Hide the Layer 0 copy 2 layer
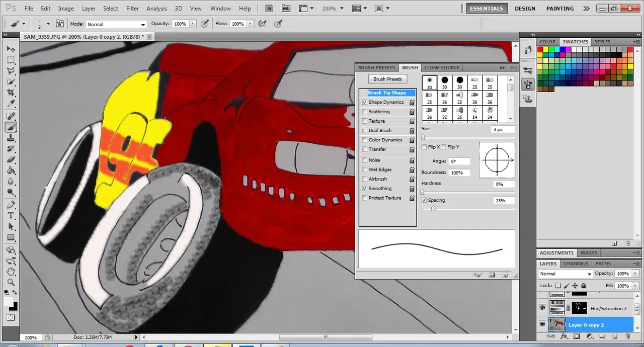Image resolution: width=644 pixels, height=347 pixels. (x=542, y=324)
